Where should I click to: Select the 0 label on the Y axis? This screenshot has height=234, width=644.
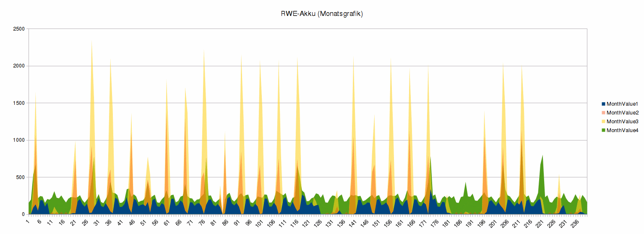(x=23, y=214)
